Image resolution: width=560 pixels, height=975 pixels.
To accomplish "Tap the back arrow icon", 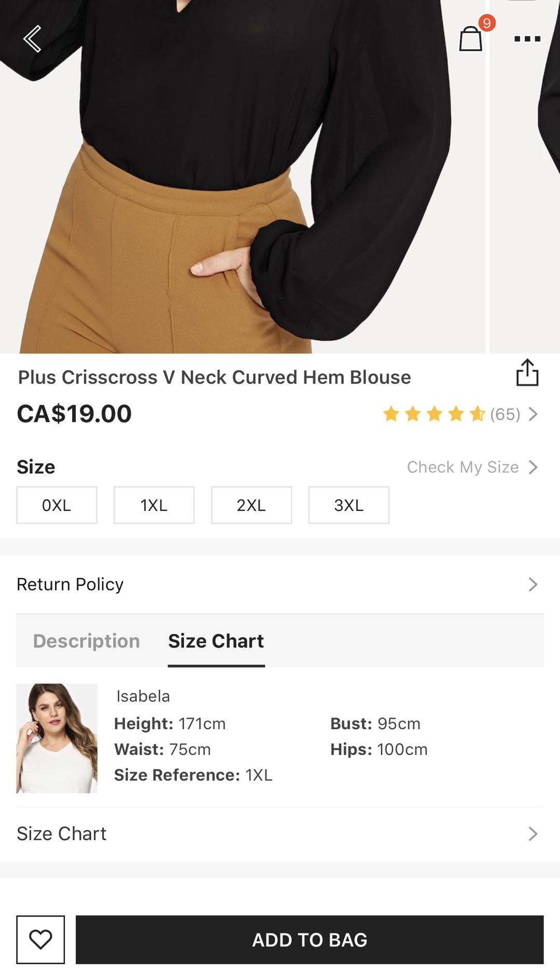I will (x=32, y=39).
